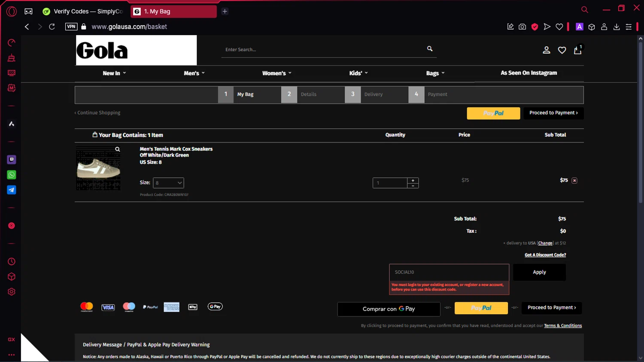Click top Proceed to Payment button

[553, 113]
